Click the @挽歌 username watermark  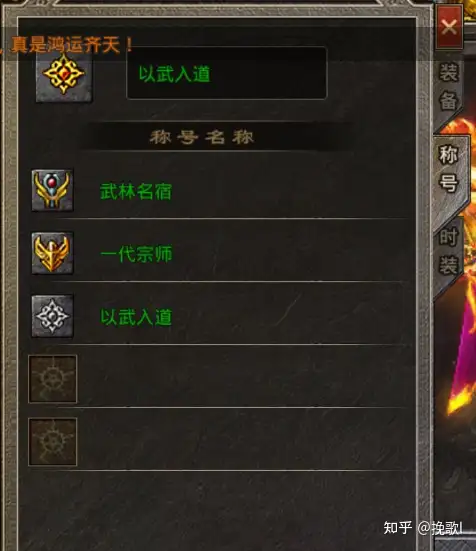(440, 528)
